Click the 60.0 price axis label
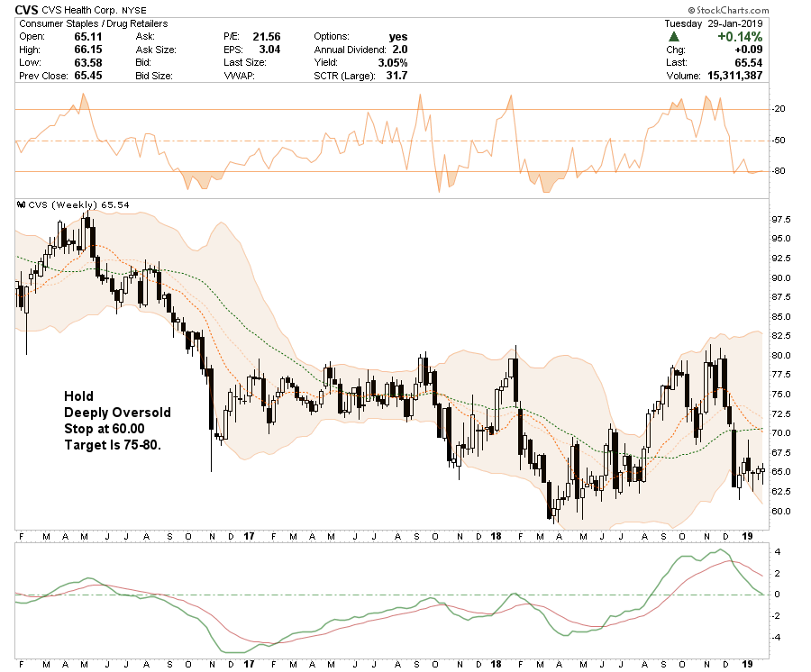 pyautogui.click(x=781, y=512)
